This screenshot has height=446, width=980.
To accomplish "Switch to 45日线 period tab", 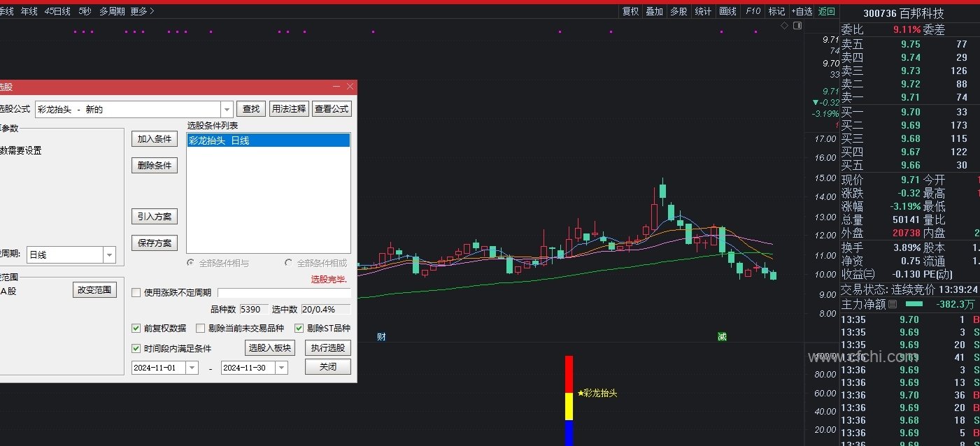I will coord(57,11).
